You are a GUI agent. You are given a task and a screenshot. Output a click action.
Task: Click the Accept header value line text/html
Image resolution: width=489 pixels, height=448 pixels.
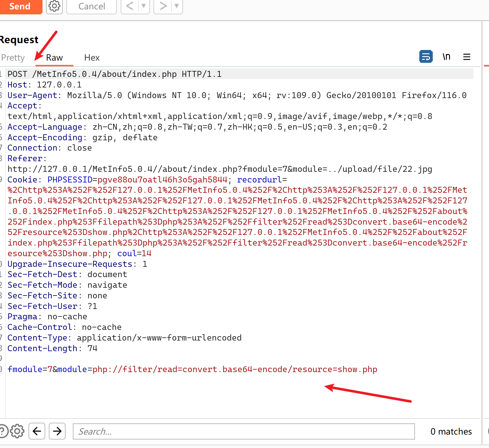220,116
